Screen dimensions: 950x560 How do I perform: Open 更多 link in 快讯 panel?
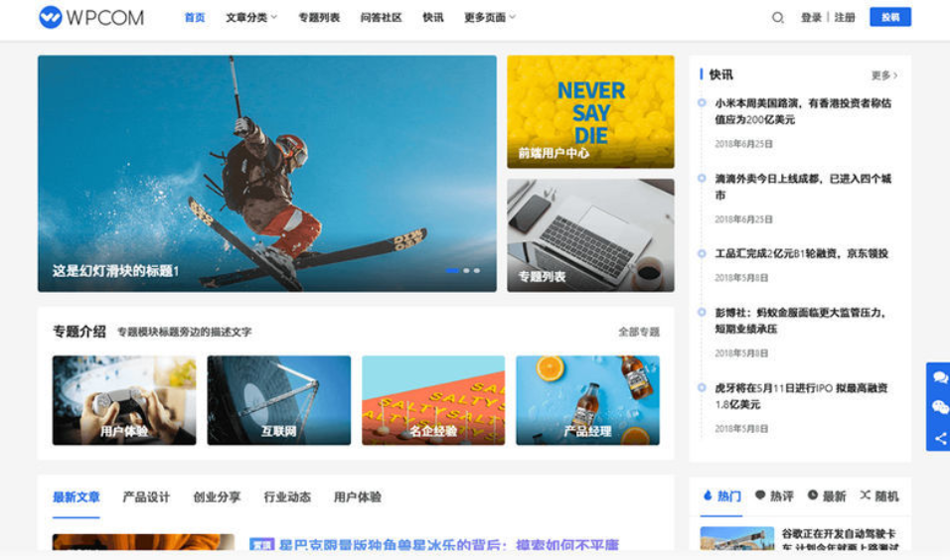tap(884, 75)
